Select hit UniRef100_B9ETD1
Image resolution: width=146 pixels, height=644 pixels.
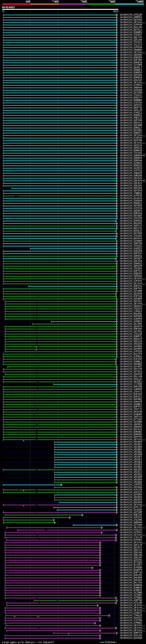[131, 515]
